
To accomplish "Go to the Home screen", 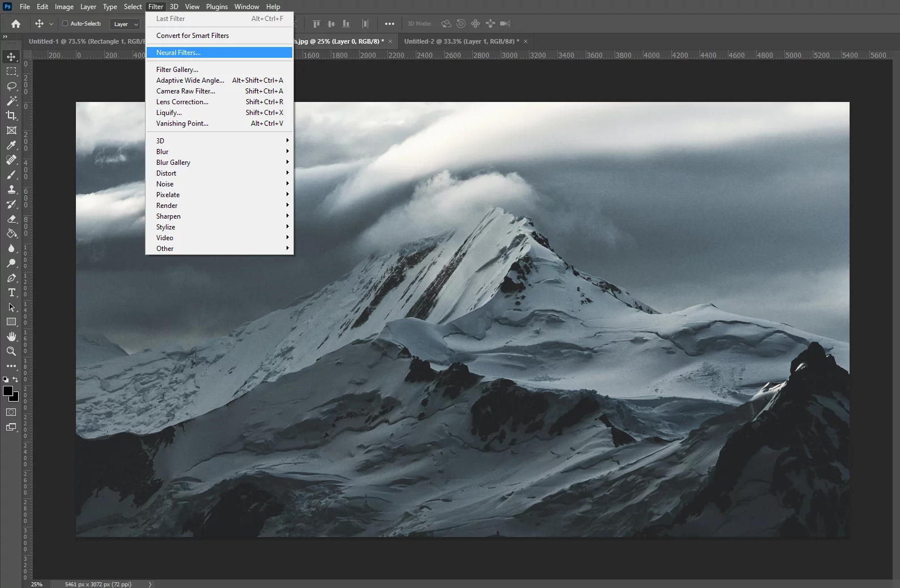I will (x=16, y=24).
